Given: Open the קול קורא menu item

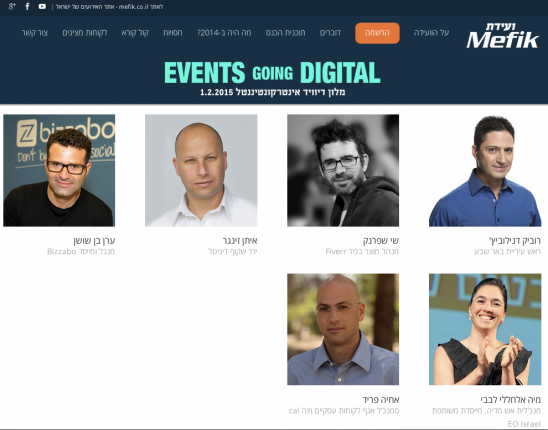Looking at the screenshot, I should pos(135,33).
